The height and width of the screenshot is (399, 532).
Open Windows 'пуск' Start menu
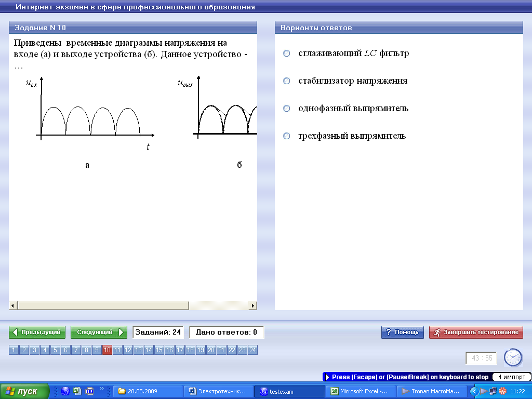point(24,391)
